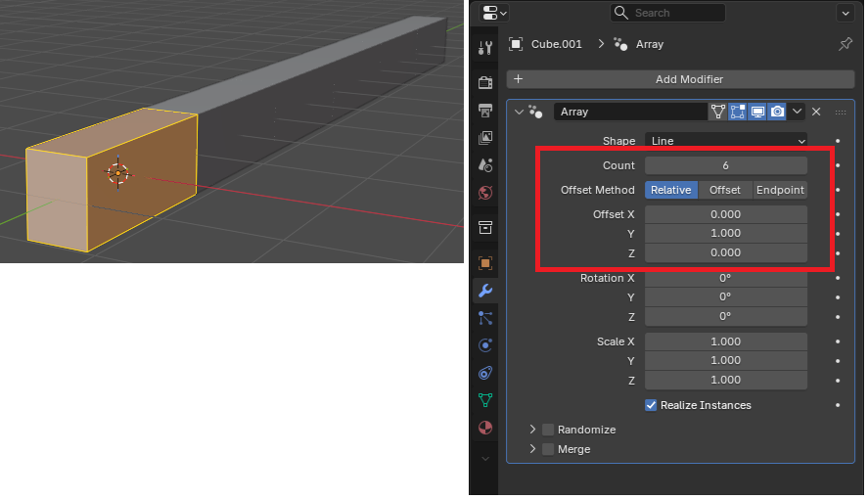Toggle Realize Instances checkbox
This screenshot has width=868, height=500.
(651, 405)
